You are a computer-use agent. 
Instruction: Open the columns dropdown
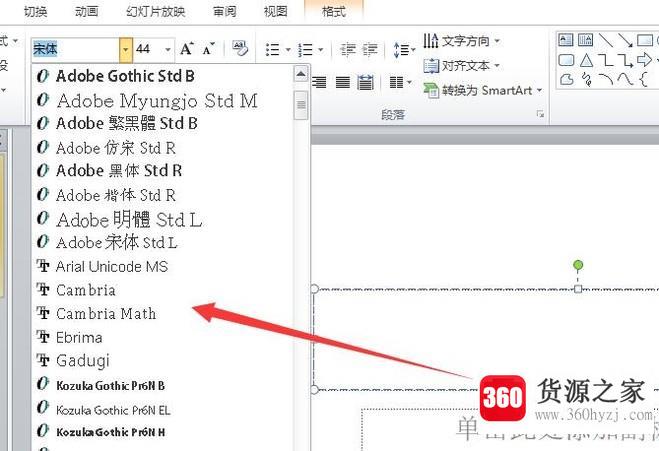pyautogui.click(x=400, y=82)
